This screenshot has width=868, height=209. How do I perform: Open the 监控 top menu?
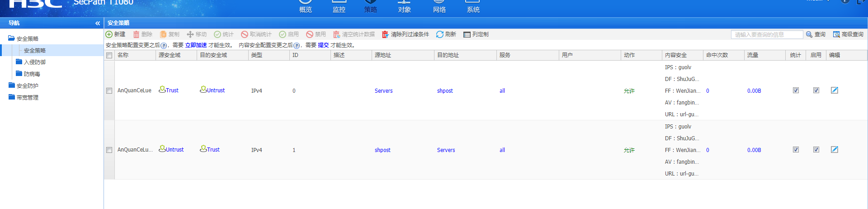click(339, 6)
